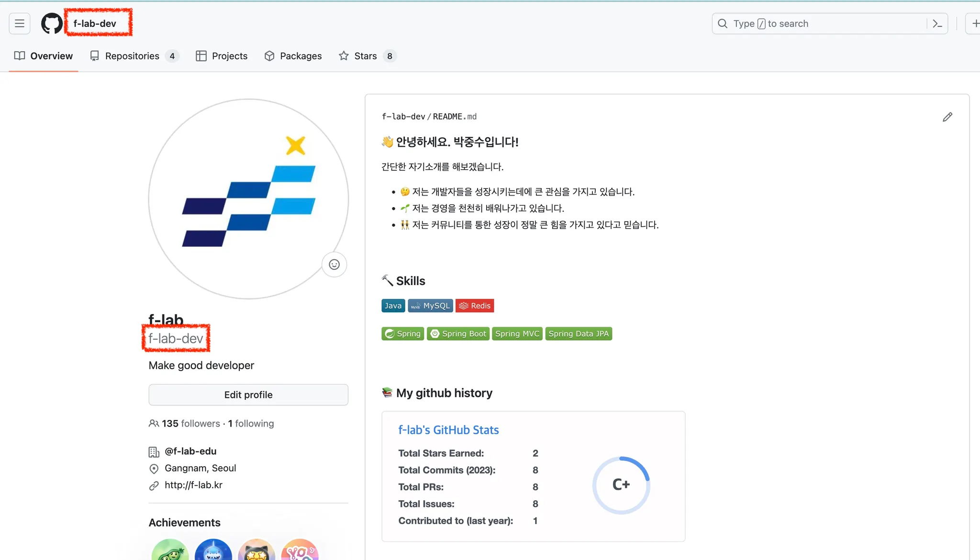Image resolution: width=980 pixels, height=560 pixels.
Task: Open the 135 followers link
Action: [190, 423]
